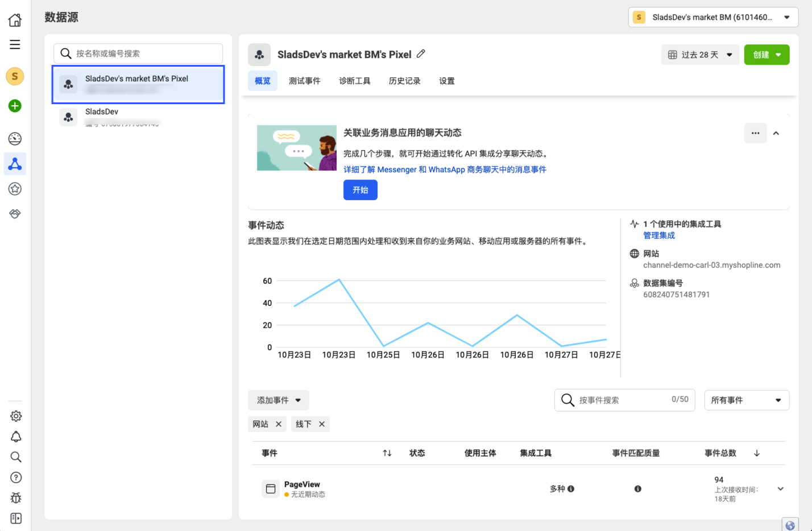Click the green plus create icon
Image resolution: width=812 pixels, height=531 pixels.
[15, 106]
